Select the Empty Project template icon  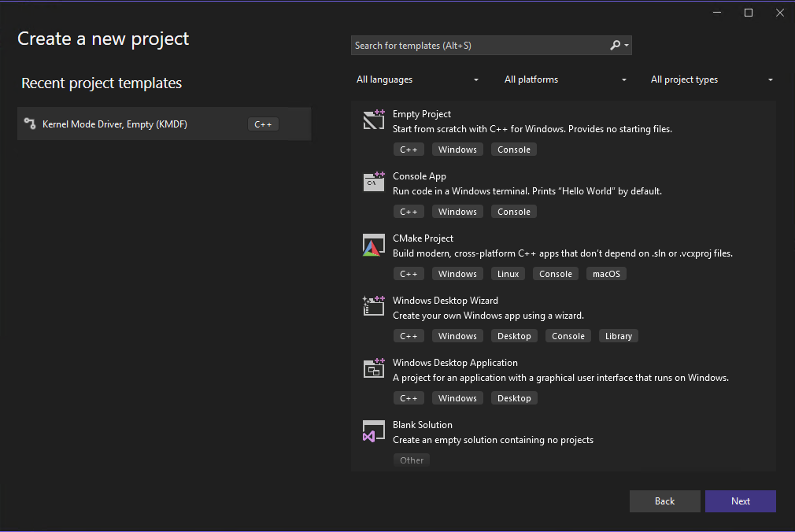[x=373, y=120]
